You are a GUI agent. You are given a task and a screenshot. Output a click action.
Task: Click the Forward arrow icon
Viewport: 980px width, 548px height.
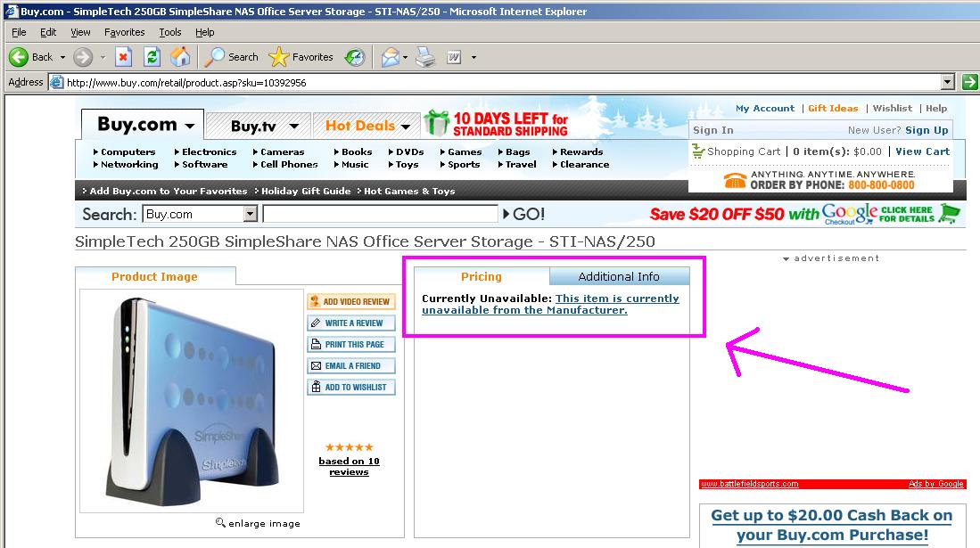(x=83, y=57)
